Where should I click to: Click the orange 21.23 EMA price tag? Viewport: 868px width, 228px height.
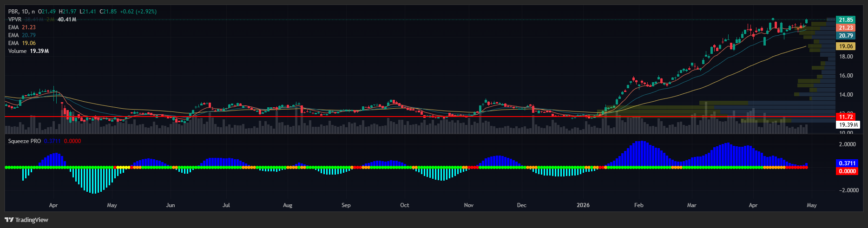click(x=846, y=28)
